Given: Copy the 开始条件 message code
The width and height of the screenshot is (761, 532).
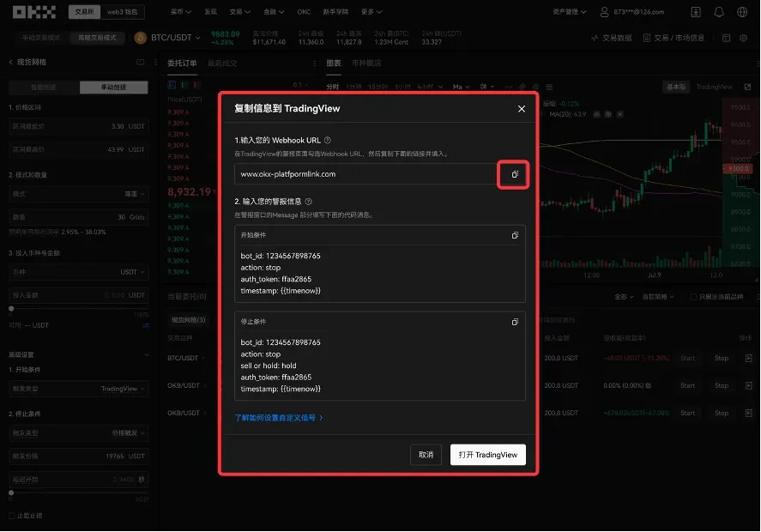Looking at the screenshot, I should pos(515,235).
